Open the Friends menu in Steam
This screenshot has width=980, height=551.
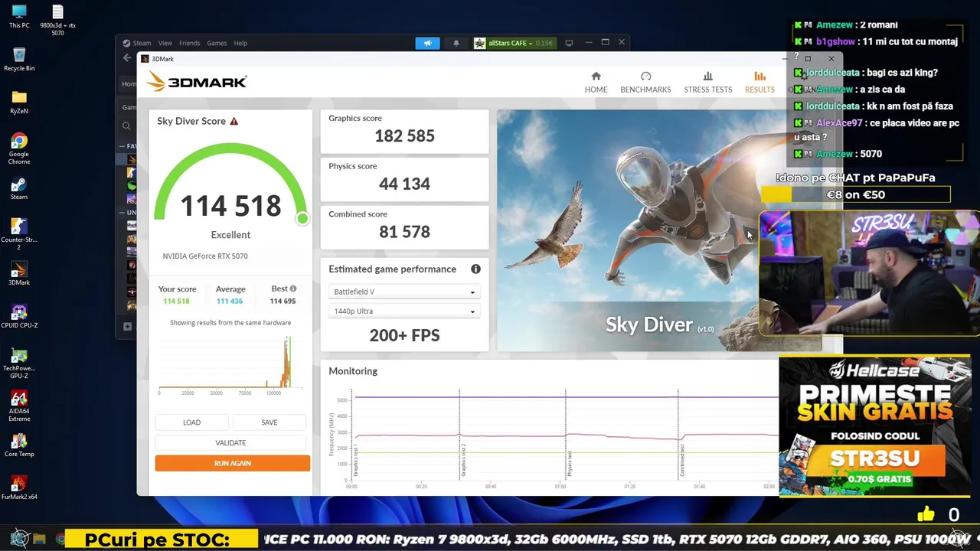click(189, 43)
